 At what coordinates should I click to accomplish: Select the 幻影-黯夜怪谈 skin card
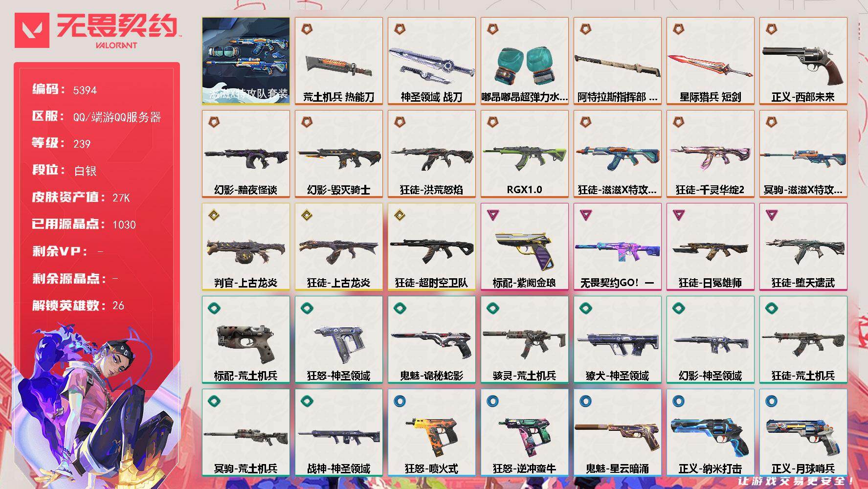(x=246, y=154)
